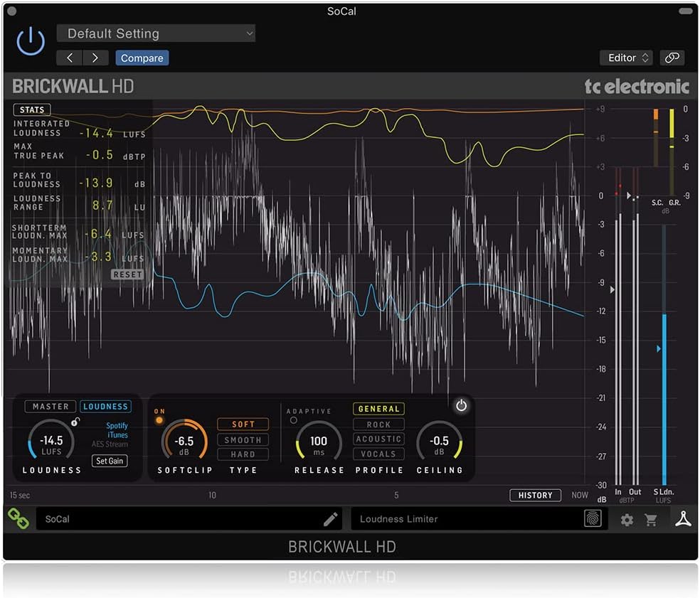
Task: Toggle the limiter power icon above Ceiling knob
Action: pyautogui.click(x=462, y=405)
